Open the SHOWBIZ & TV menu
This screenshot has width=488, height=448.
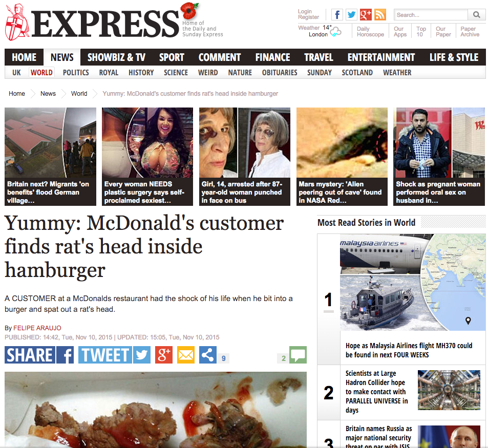(x=116, y=57)
